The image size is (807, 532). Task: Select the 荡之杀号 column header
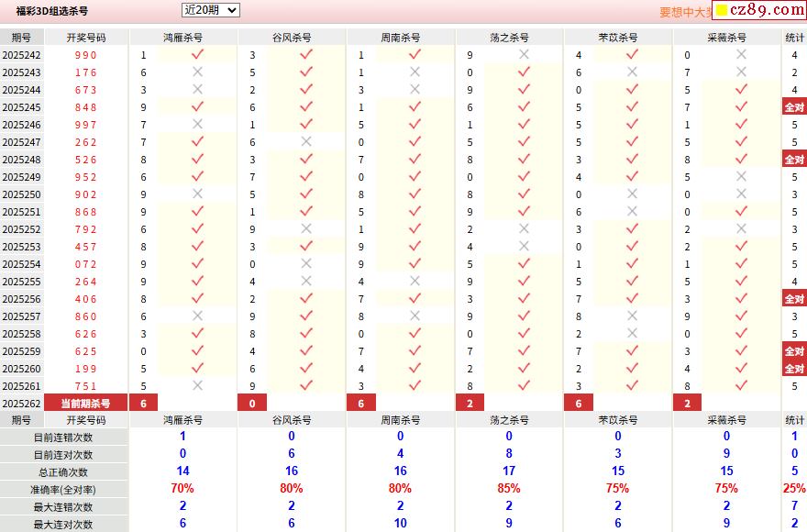509,38
